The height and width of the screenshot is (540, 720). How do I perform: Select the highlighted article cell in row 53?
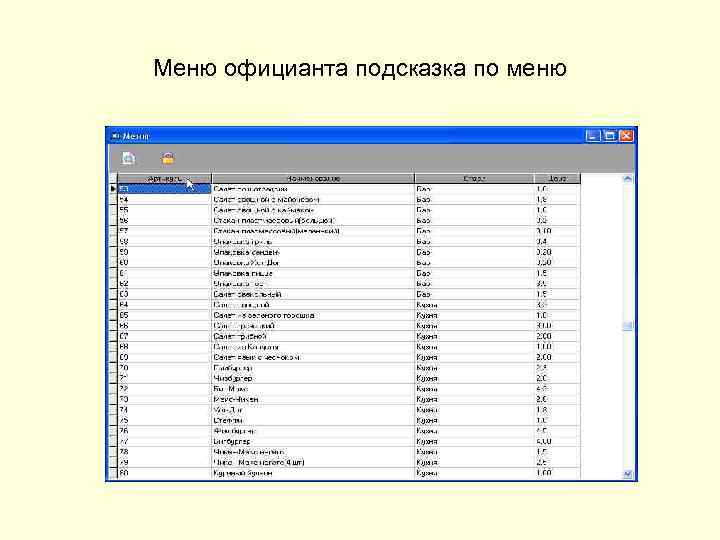click(164, 189)
